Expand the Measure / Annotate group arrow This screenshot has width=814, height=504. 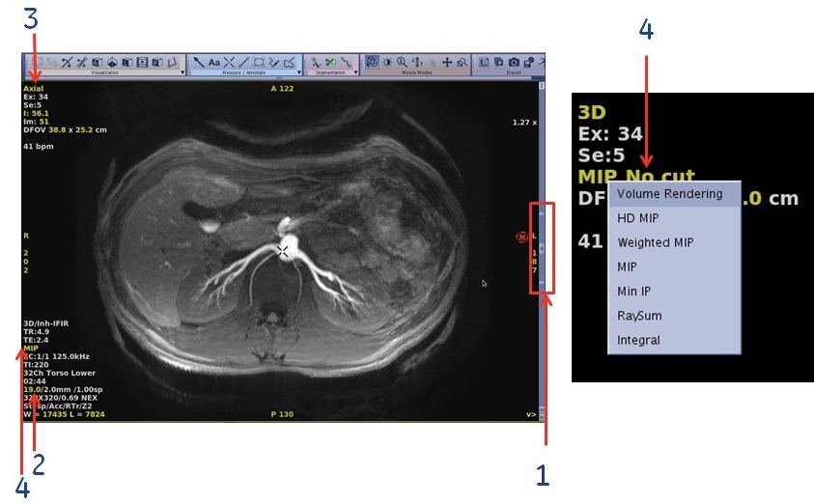299,72
